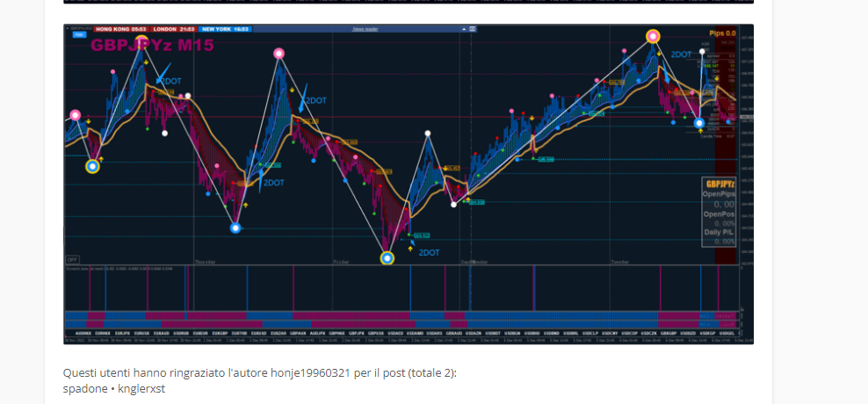Select the NEW YORK 16:53 clock
The width and height of the screenshot is (868, 404).
pos(225,29)
